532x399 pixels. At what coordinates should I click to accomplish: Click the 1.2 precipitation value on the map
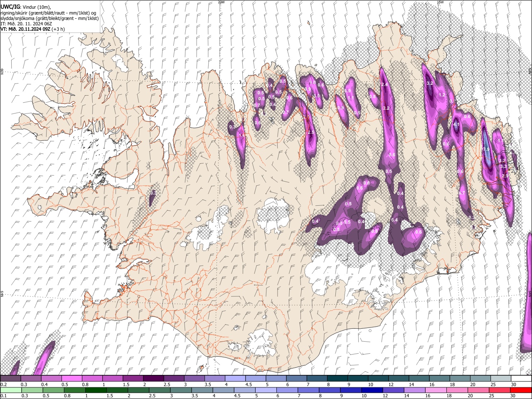[442, 95]
